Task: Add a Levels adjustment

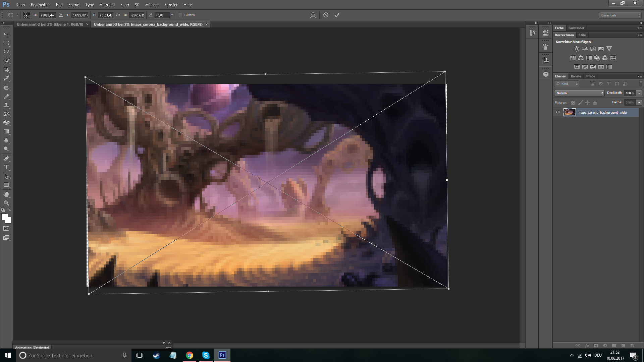Action: tap(585, 49)
